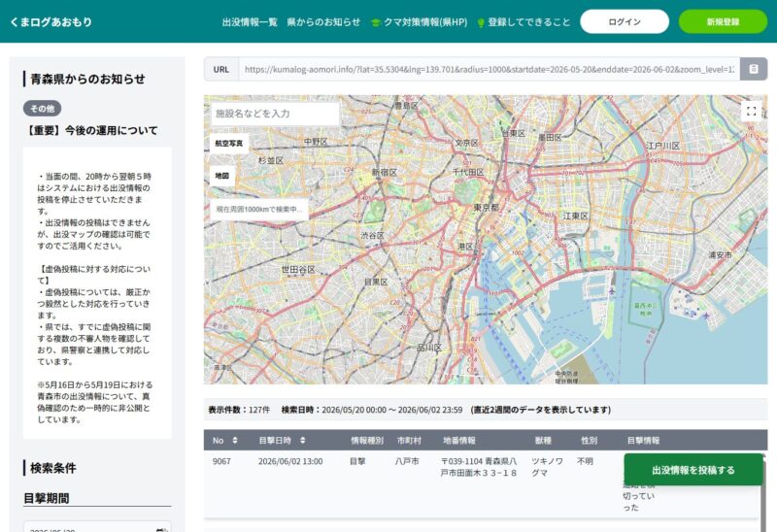
Task: Click the 青森県からのお知らせ heading
Action: (87, 79)
